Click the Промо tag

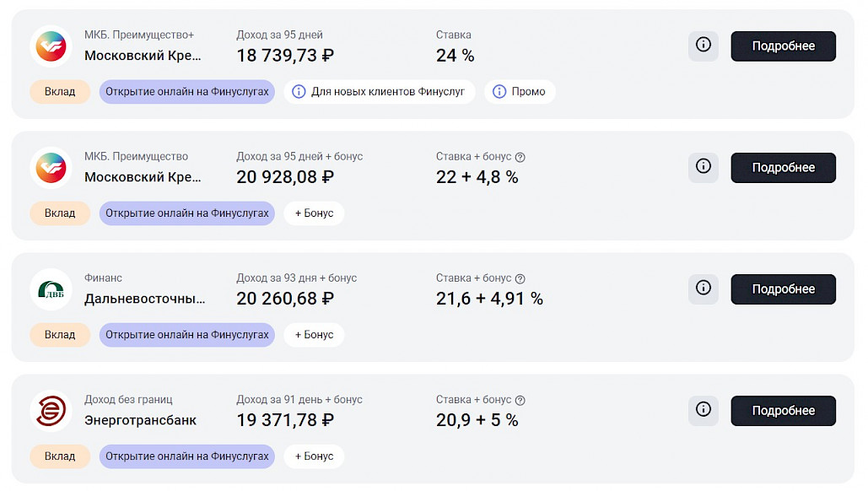tap(520, 91)
